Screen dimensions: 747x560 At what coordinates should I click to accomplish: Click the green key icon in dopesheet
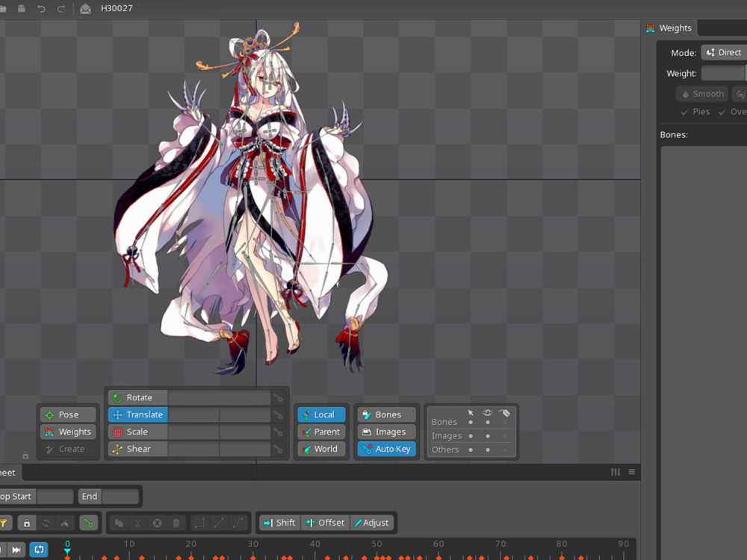pyautogui.click(x=89, y=523)
